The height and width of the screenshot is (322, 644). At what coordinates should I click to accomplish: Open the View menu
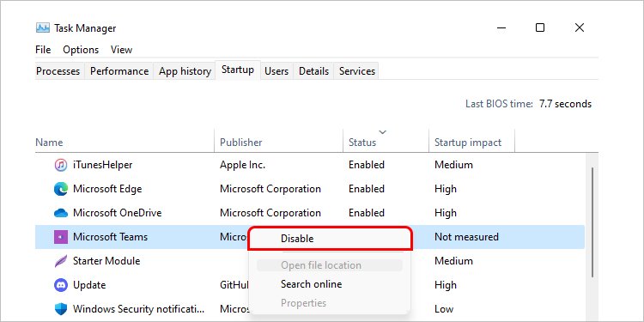(x=122, y=50)
